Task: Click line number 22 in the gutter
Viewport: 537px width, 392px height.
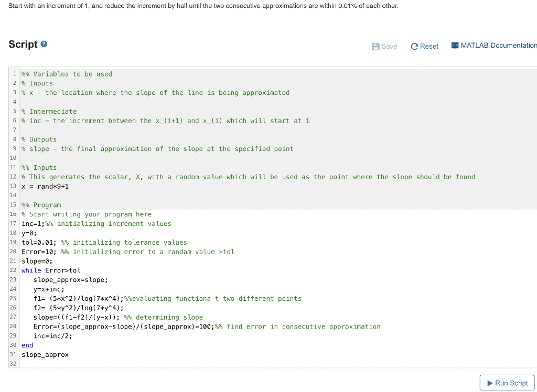Action: [x=13, y=270]
